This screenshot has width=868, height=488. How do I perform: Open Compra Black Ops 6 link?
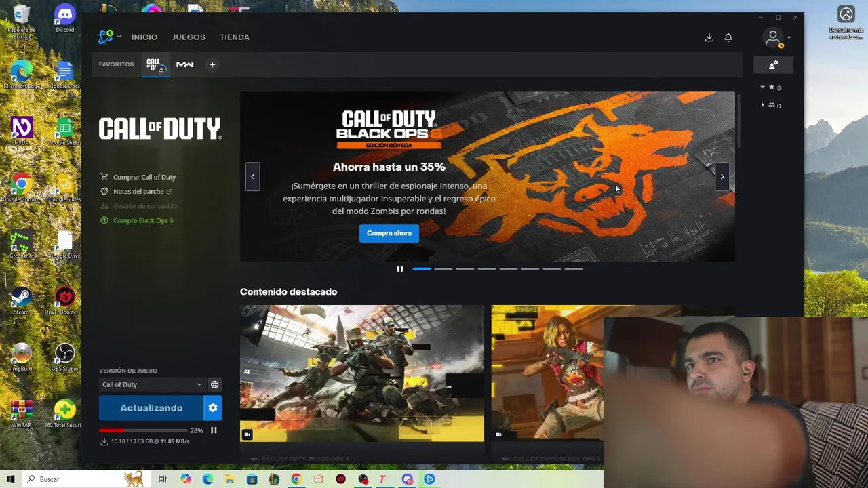click(x=143, y=220)
